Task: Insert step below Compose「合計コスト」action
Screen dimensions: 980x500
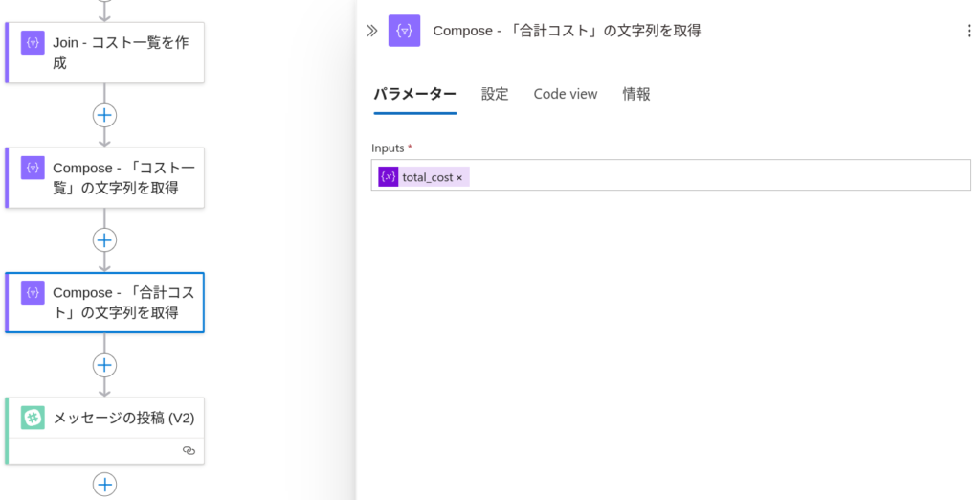Action: (x=104, y=365)
